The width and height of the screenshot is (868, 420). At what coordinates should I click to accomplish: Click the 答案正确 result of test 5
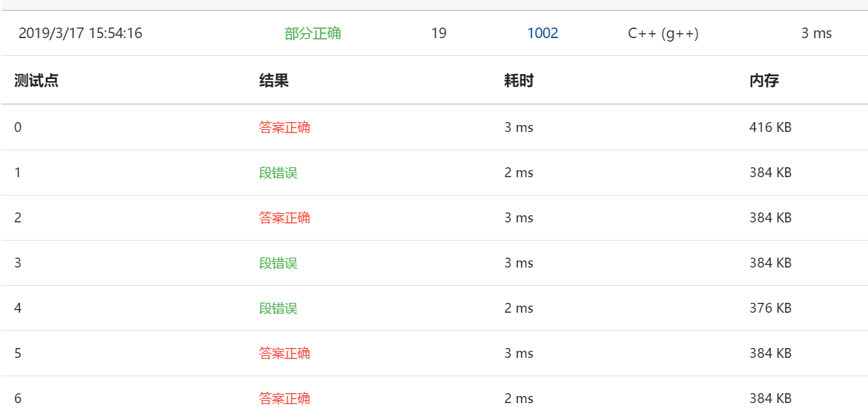[x=285, y=353]
